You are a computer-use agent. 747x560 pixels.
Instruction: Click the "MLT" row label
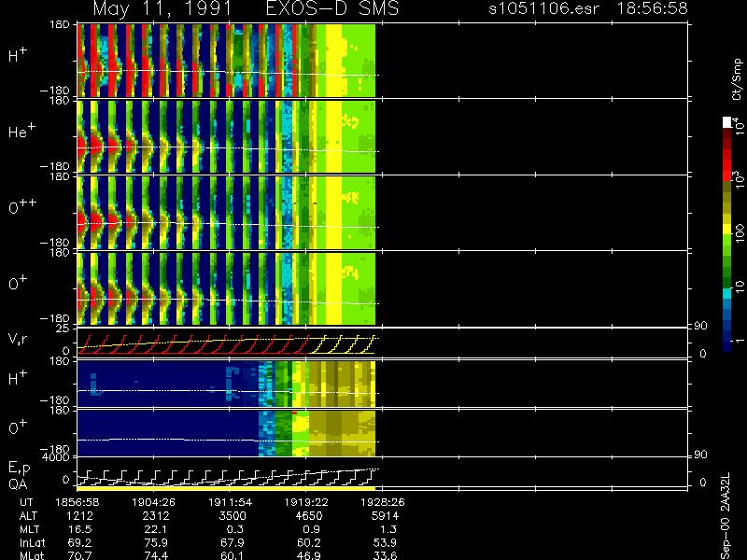pos(29,529)
